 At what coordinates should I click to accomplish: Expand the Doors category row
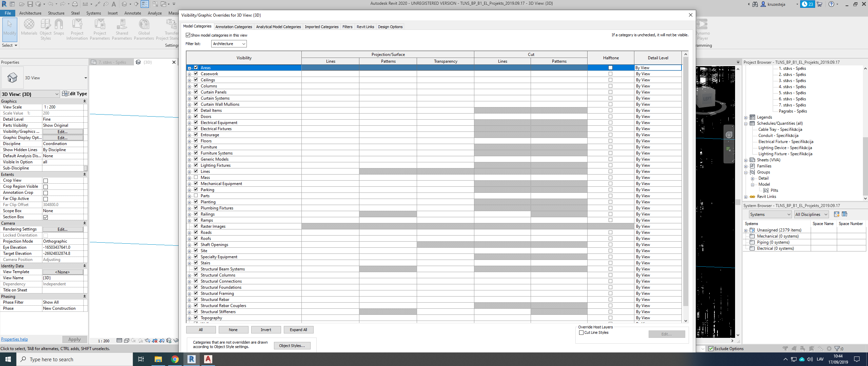coord(190,117)
